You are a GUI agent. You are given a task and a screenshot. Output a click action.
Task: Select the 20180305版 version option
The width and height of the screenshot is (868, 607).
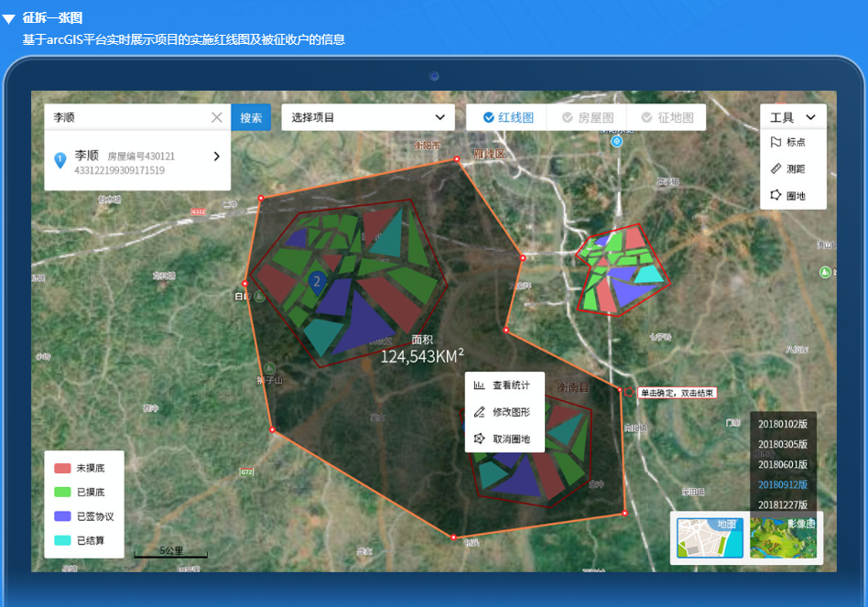[x=783, y=444]
